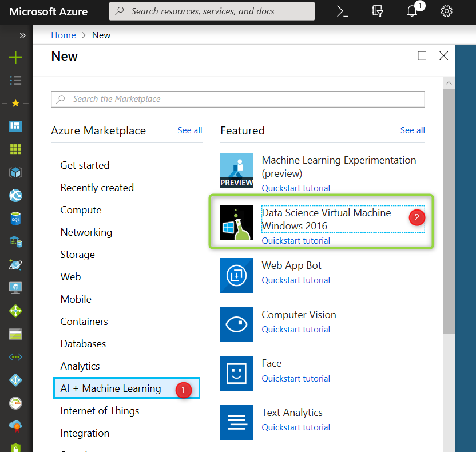Image resolution: width=476 pixels, height=452 pixels.
Task: Select the SQL databases icon in the sidebar
Action: tap(15, 218)
